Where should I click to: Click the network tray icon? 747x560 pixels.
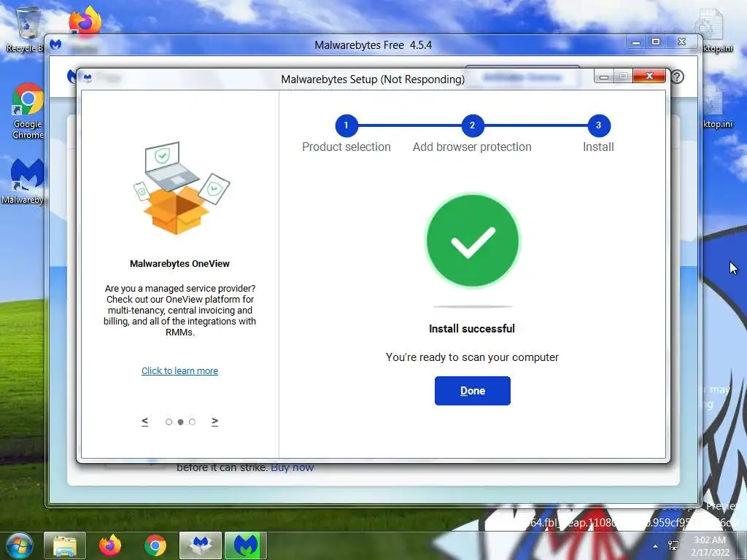pos(673,545)
